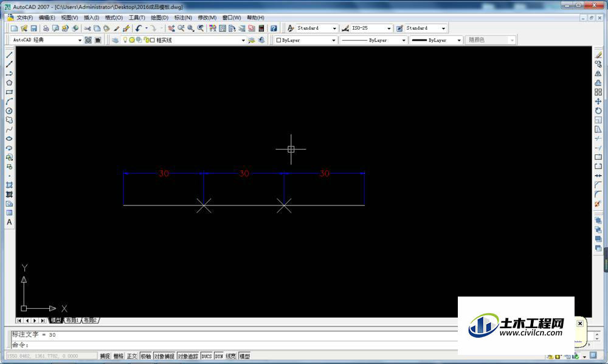Toggle DUCS in the status bar
Viewport: 608px width, 364px height.
click(207, 356)
